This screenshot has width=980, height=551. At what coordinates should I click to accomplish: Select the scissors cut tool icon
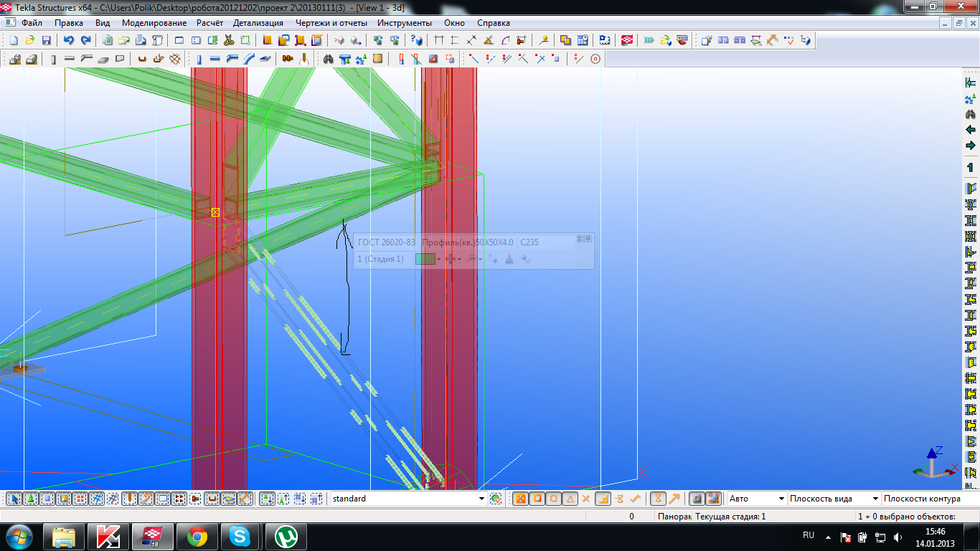(x=229, y=40)
